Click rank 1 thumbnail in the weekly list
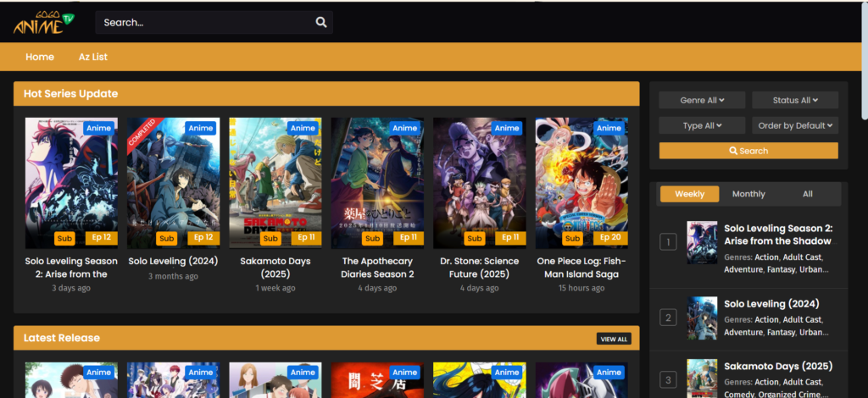Image resolution: width=868 pixels, height=398 pixels. click(702, 242)
